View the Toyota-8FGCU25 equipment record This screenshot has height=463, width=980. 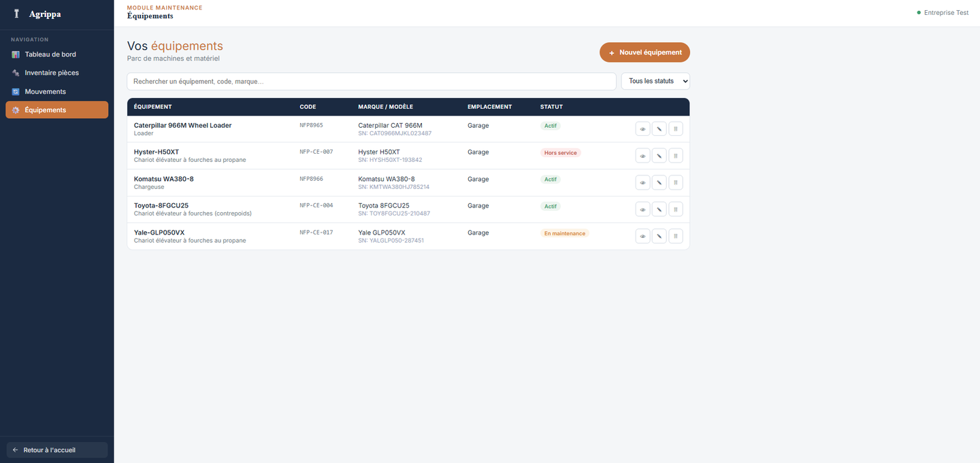coord(642,209)
